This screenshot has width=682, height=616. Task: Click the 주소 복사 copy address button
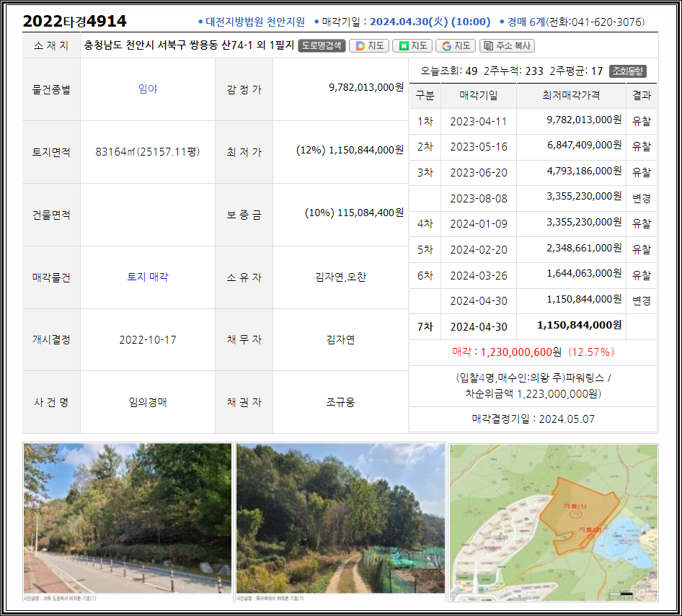507,45
